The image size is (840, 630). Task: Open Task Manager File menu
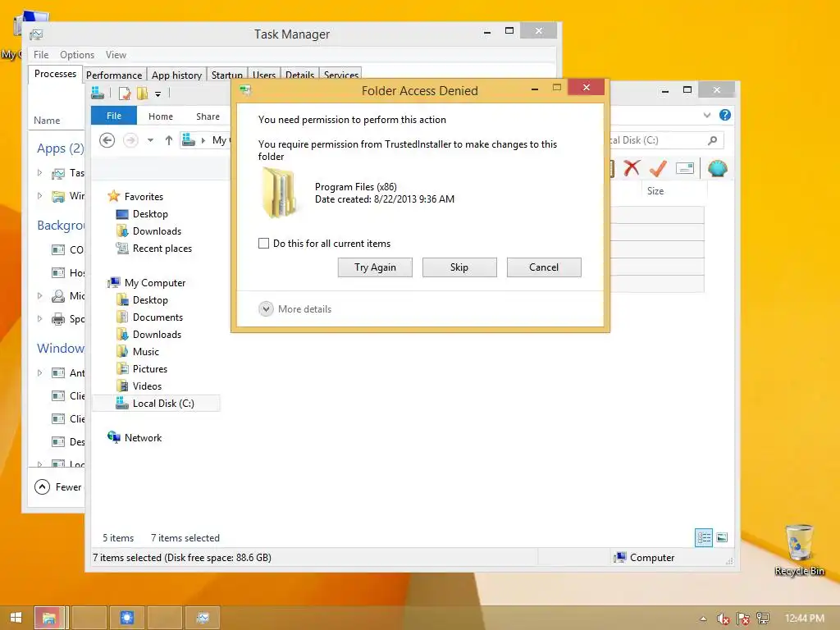[x=41, y=55]
